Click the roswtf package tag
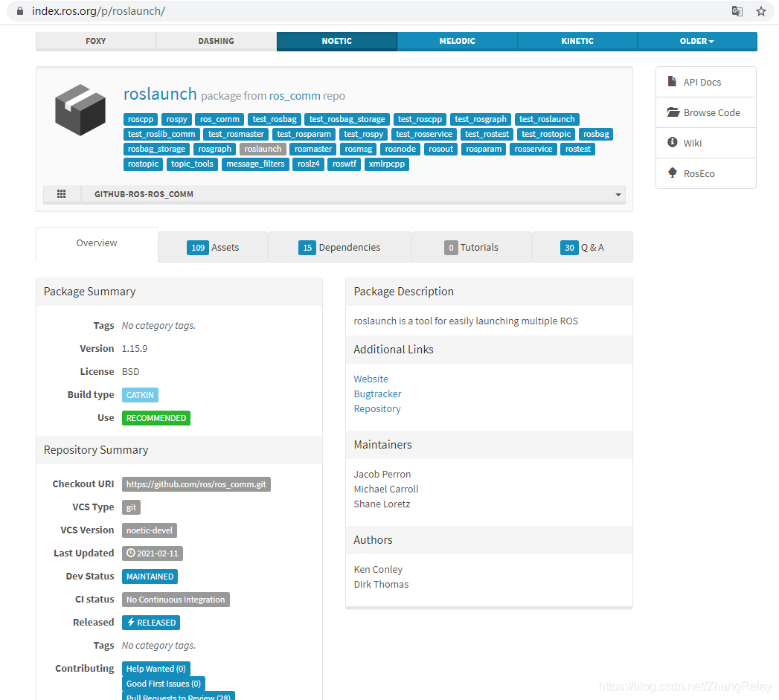The image size is (779, 700). pyautogui.click(x=344, y=164)
